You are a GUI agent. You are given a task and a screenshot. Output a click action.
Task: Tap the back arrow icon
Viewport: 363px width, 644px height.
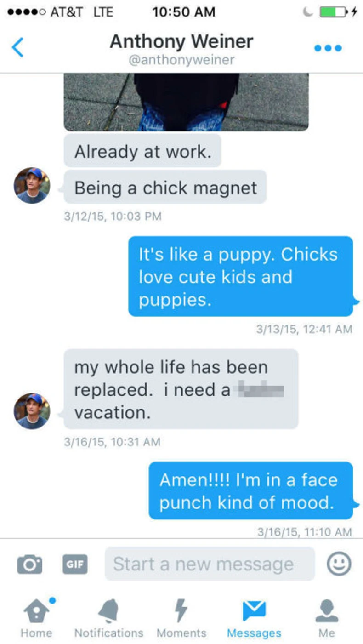pyautogui.click(x=17, y=47)
